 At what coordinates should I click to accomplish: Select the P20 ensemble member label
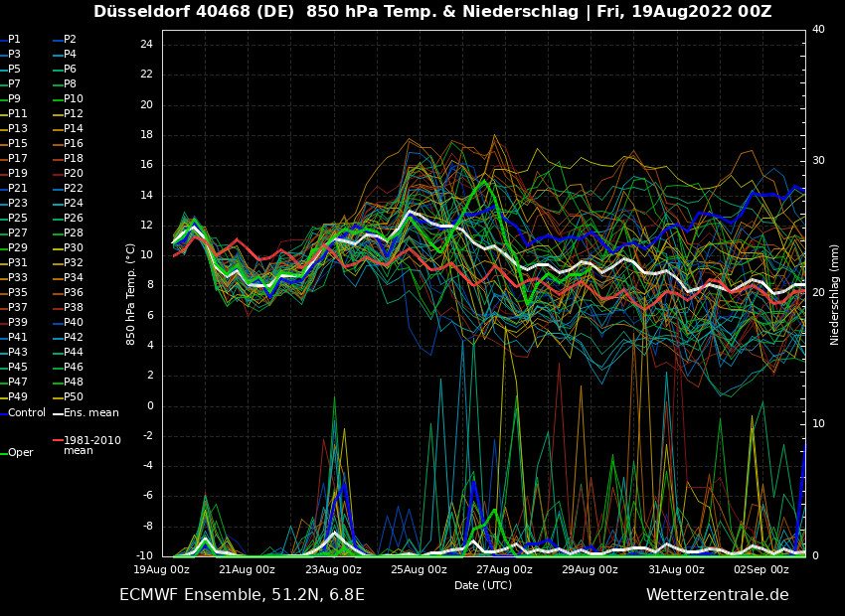73,174
